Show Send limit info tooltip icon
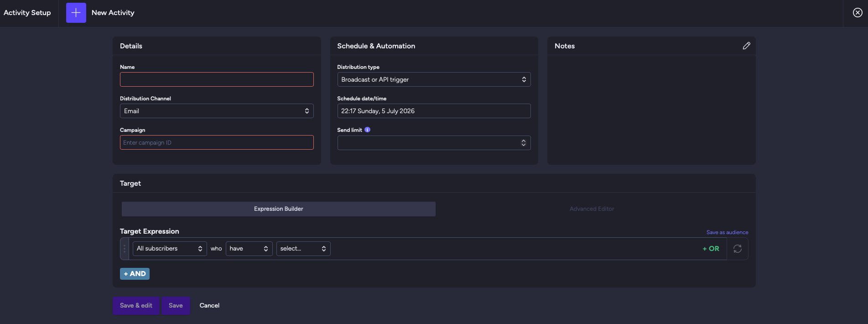 pyautogui.click(x=367, y=130)
